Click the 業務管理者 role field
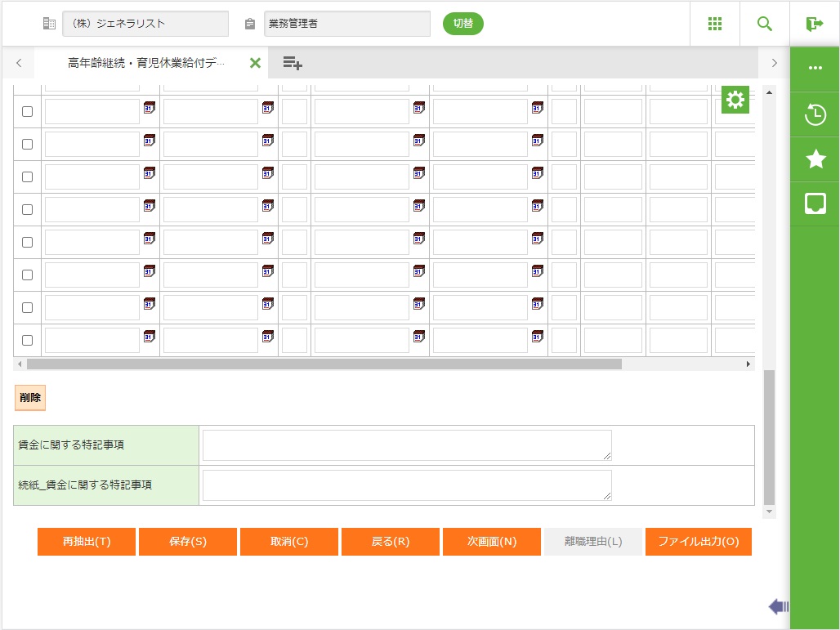Image resolution: width=840 pixels, height=630 pixels. pos(347,24)
